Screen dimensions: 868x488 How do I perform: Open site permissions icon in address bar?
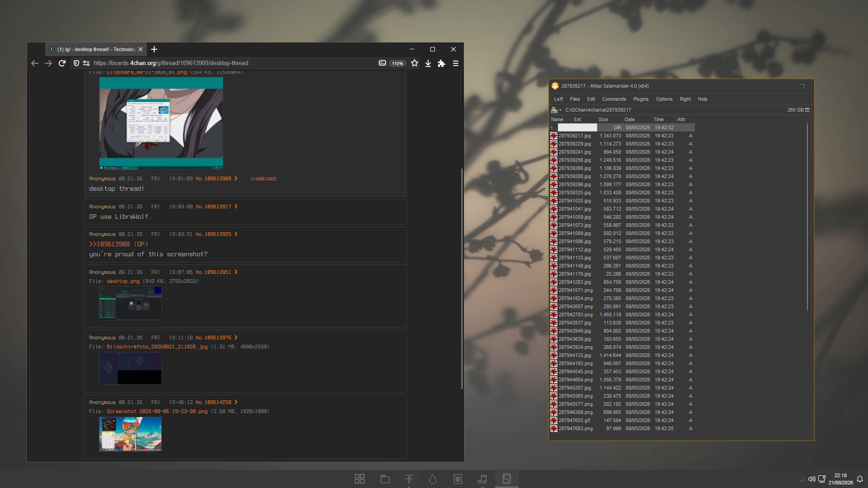[86, 63]
